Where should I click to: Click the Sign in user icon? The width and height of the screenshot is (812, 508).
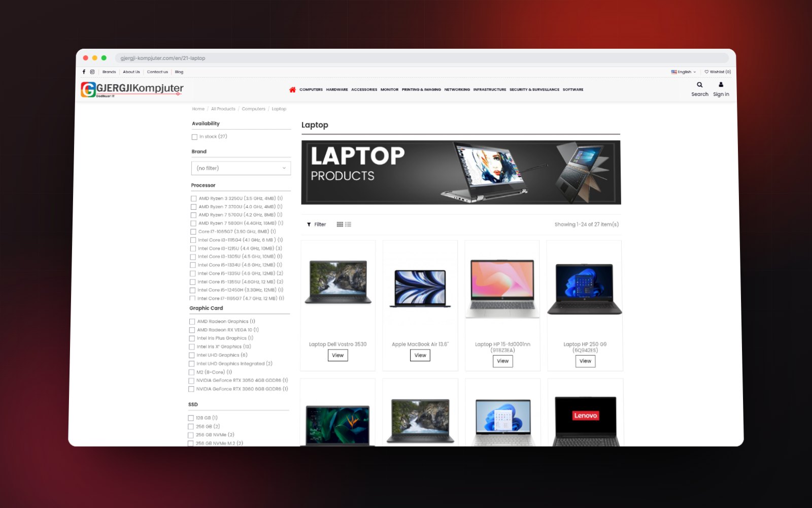(x=721, y=85)
